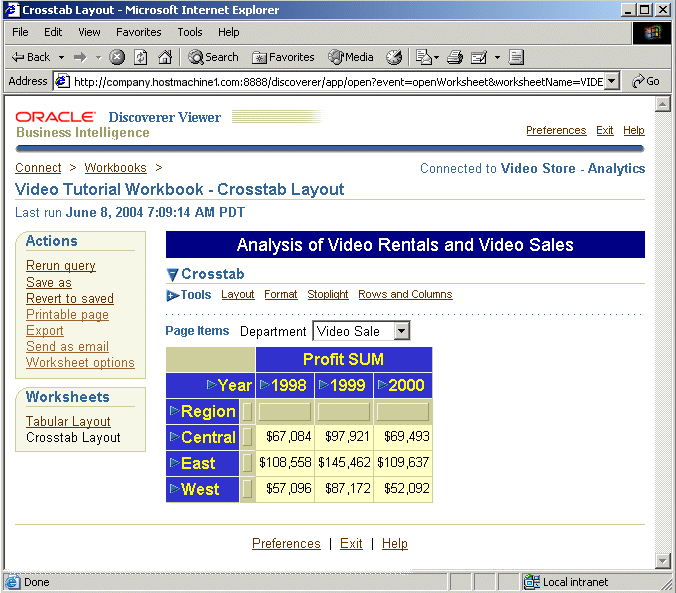Click the Stop loading icon

116,57
